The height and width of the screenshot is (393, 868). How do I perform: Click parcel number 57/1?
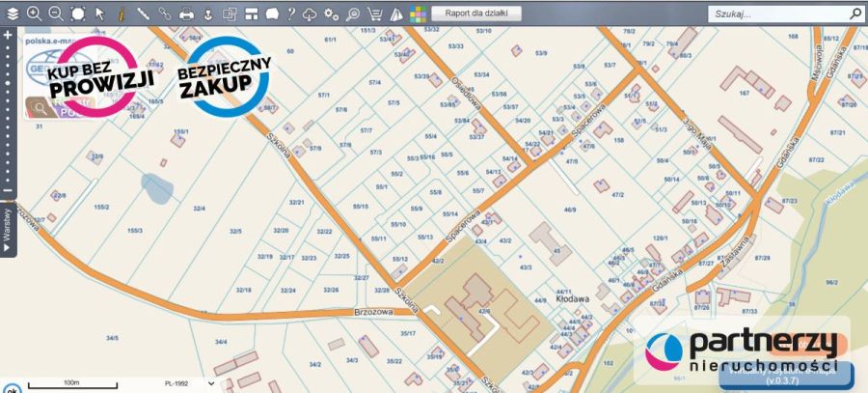[x=324, y=96]
